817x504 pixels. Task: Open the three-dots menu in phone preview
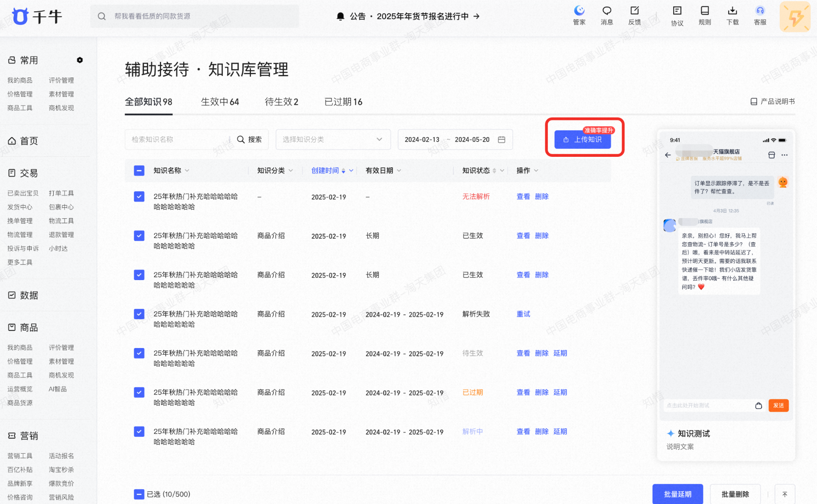pyautogui.click(x=784, y=155)
